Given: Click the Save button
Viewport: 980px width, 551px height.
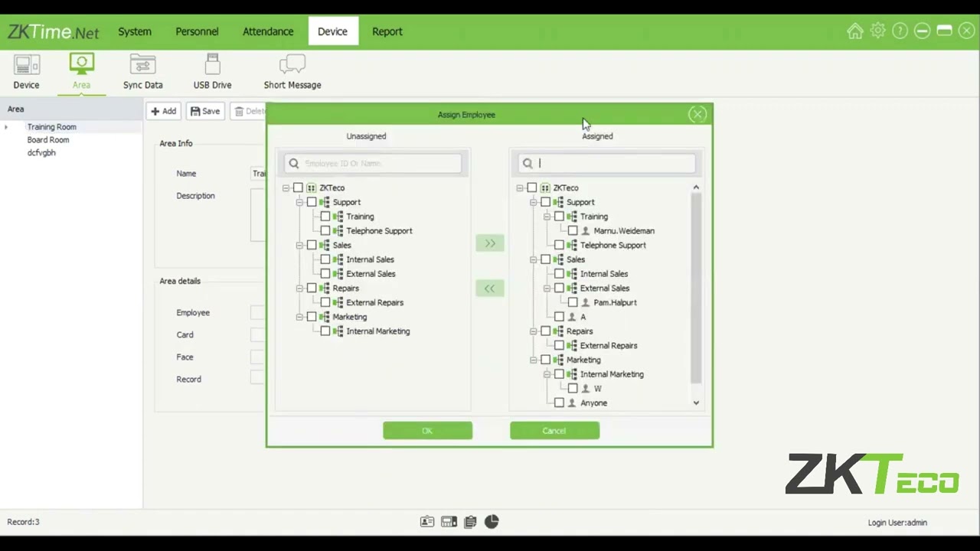Looking at the screenshot, I should coord(205,111).
